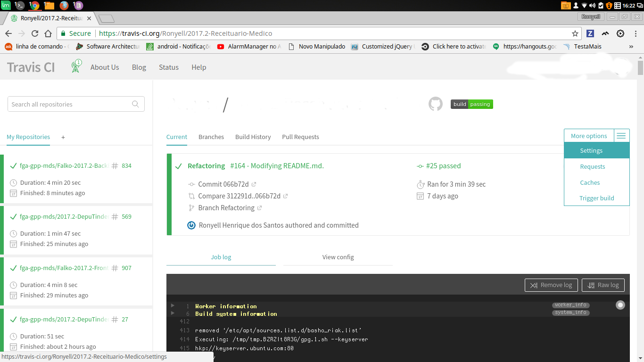Open the Linux Mint menu icon
Image resolution: width=644 pixels, height=362 pixels.
coord(6,5)
